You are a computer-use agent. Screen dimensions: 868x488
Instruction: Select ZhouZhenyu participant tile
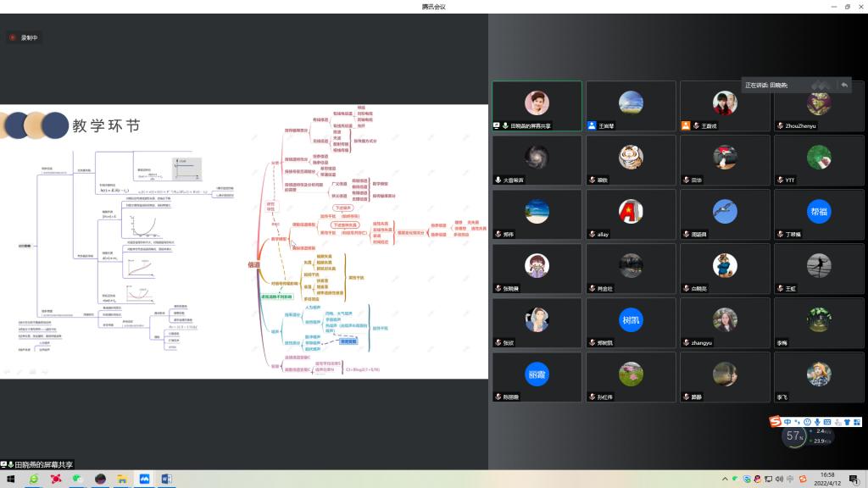click(x=818, y=107)
